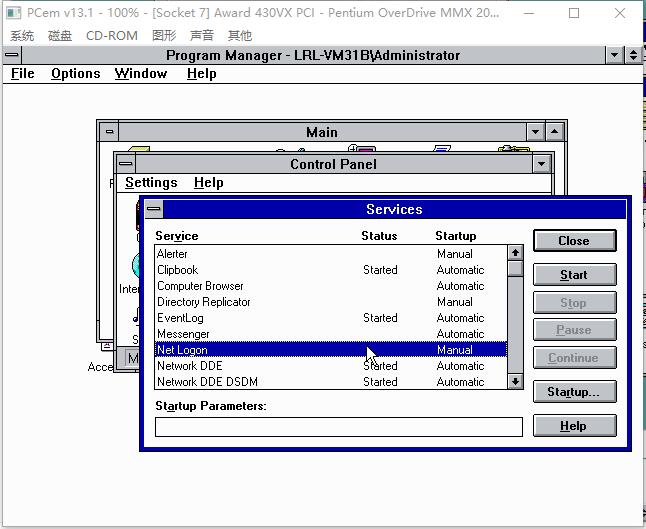The image size is (646, 529).
Task: Click the Control Panel title bar
Action: (x=333, y=164)
